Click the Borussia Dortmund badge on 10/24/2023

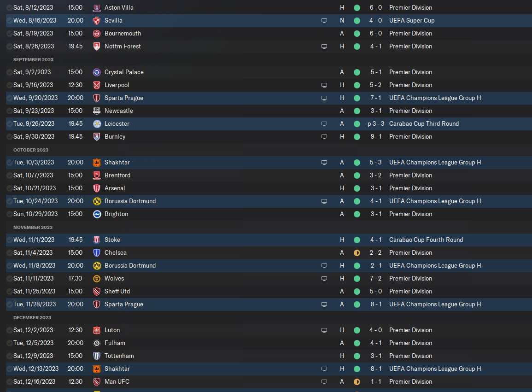pos(97,201)
